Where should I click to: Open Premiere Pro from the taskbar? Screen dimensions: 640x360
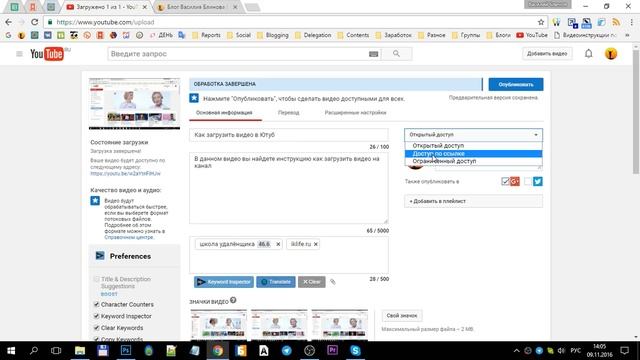[332, 351]
